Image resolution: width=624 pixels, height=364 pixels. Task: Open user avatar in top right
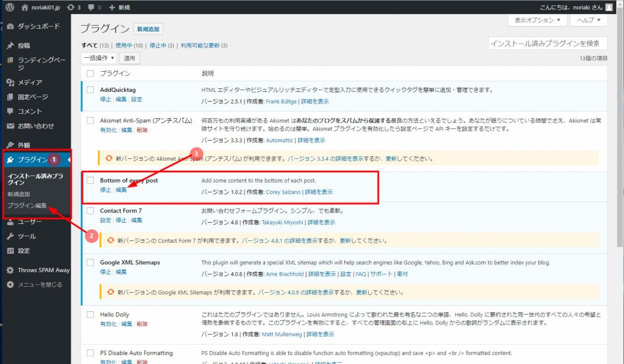tap(609, 7)
